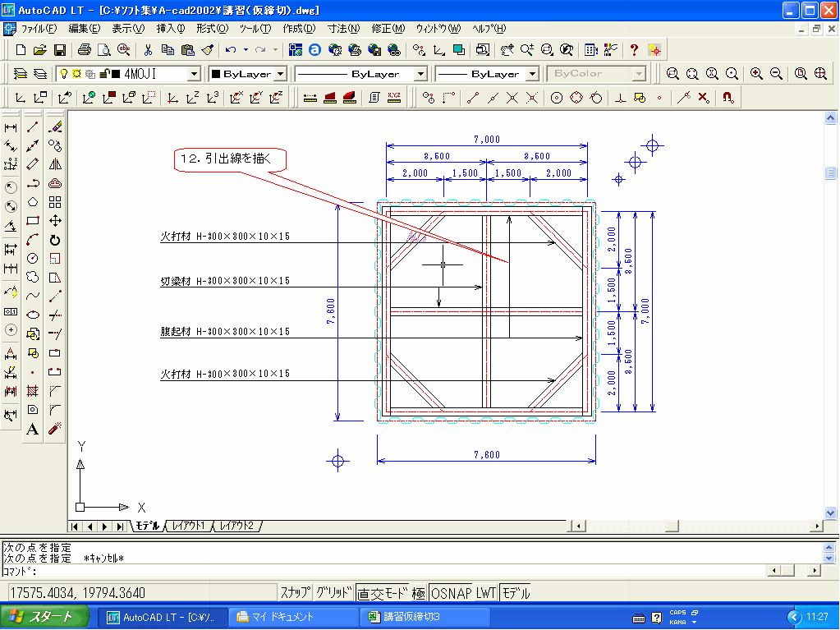
Task: Click the Linear Dimension tool
Action: [11, 127]
